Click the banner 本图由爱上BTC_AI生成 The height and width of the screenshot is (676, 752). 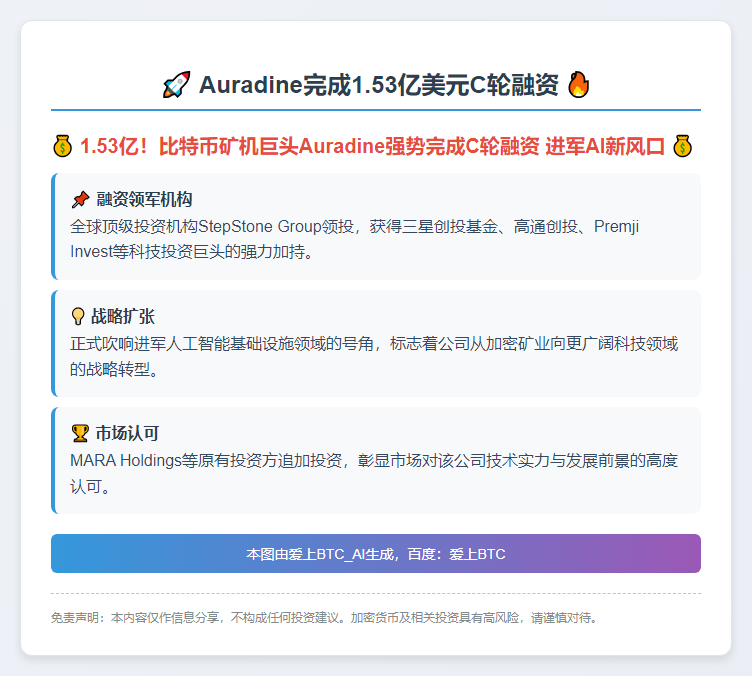(376, 554)
